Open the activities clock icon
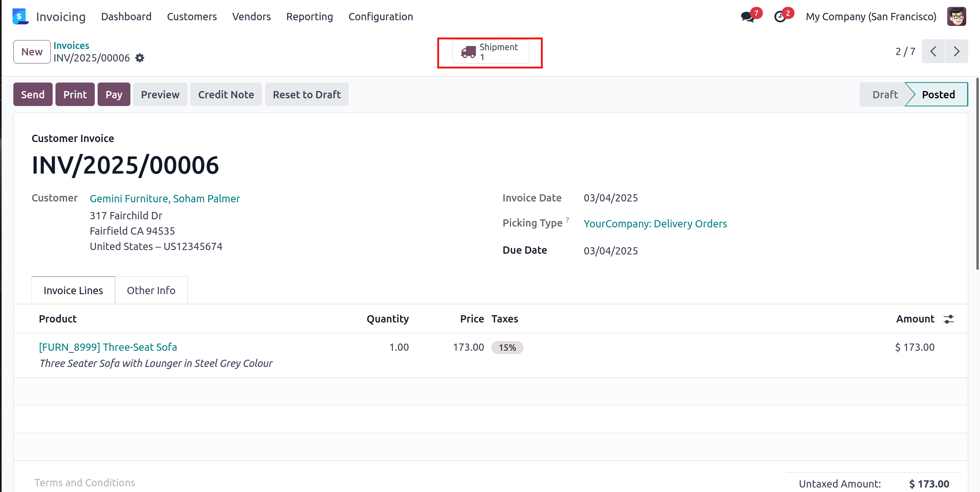Screen dimensions: 980x492 pos(780,17)
